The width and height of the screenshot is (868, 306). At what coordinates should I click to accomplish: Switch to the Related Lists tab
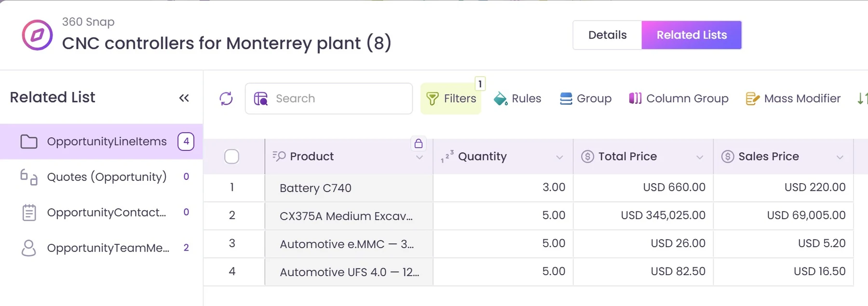692,35
